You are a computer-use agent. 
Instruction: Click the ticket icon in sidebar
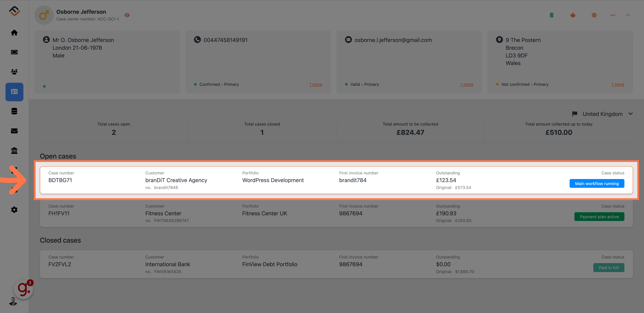pos(14,52)
